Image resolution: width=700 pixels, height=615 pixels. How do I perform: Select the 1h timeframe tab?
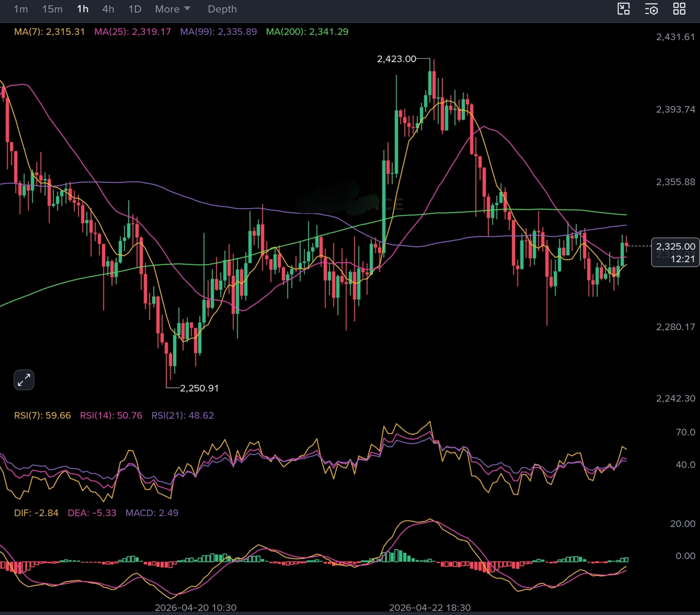point(83,9)
